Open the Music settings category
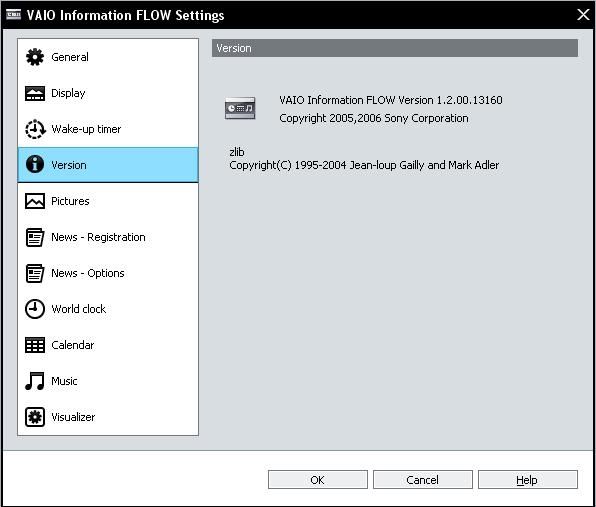Image resolution: width=596 pixels, height=507 pixels. point(108,381)
